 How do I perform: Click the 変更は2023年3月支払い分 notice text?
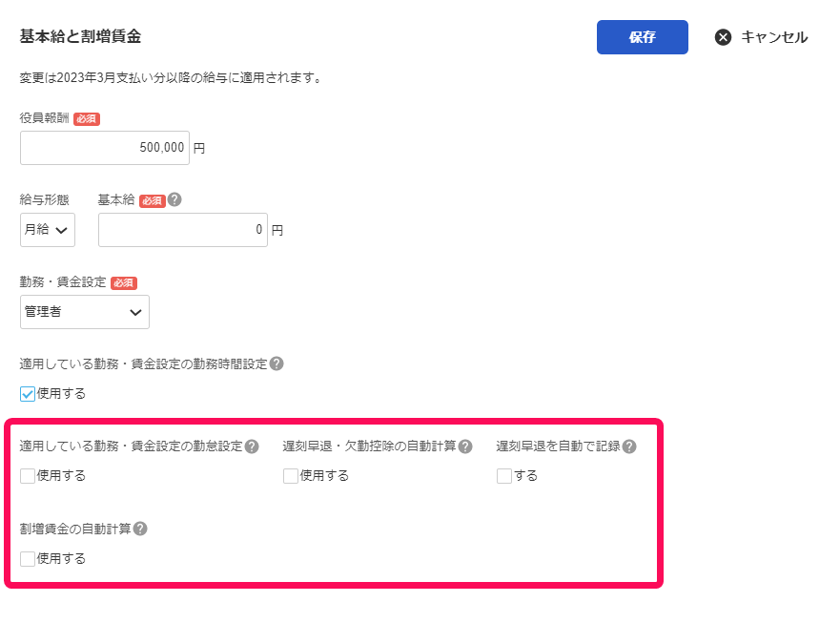171,77
